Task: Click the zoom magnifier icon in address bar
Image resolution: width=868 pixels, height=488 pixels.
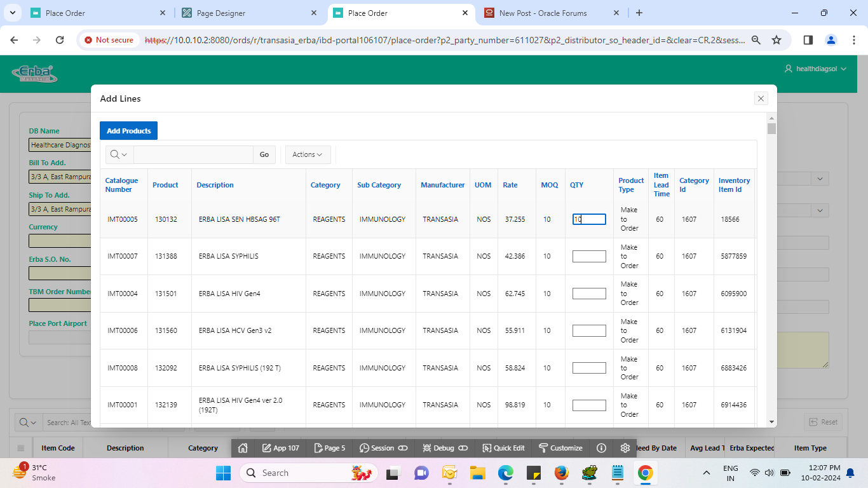Action: 756,40
